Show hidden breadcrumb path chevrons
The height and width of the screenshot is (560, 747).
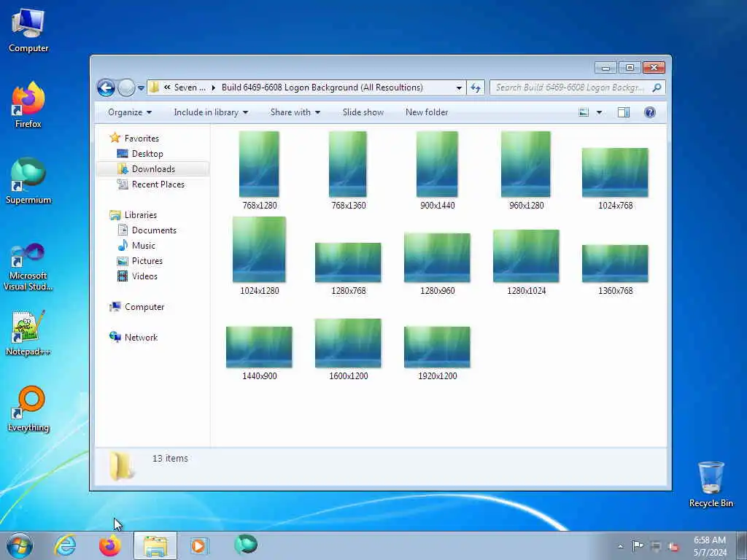coord(167,87)
